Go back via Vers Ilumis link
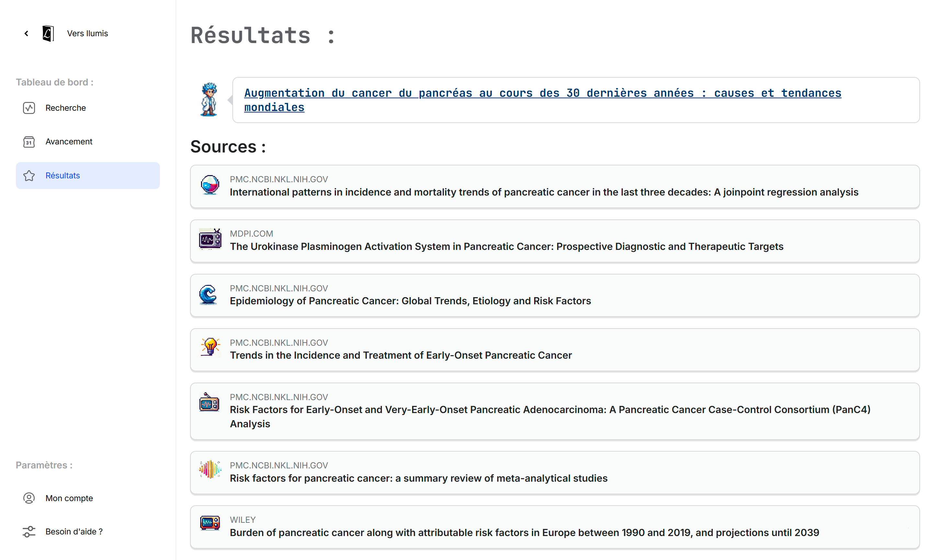 coord(87,34)
